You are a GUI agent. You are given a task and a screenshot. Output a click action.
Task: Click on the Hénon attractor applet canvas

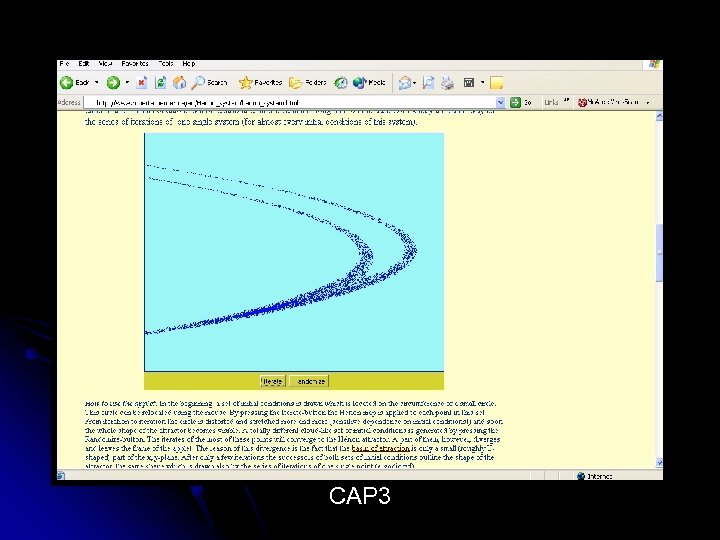click(x=294, y=252)
